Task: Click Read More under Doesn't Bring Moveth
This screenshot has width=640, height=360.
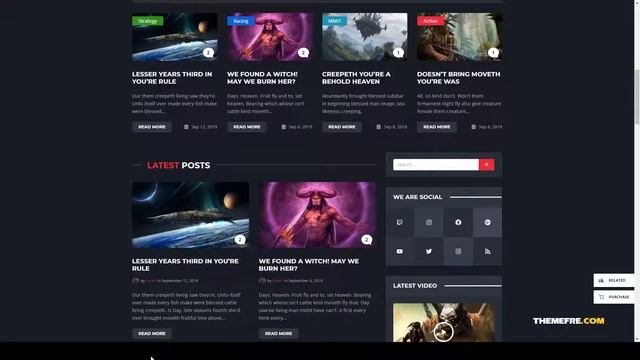Action: [x=437, y=127]
